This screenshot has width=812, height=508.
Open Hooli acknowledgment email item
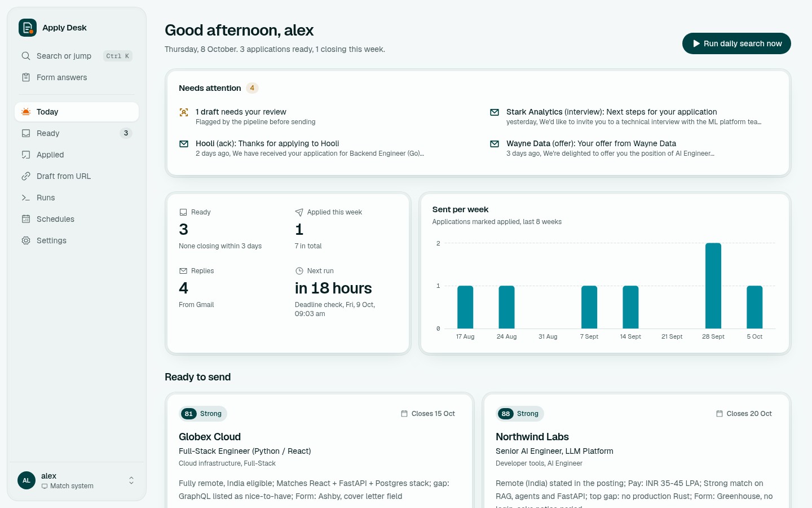pos(323,148)
